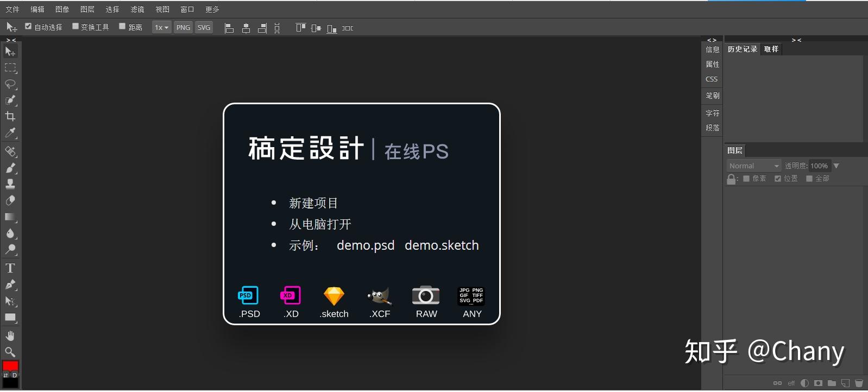Select the Eraser tool
Screen dimensions: 868x392
click(10, 200)
